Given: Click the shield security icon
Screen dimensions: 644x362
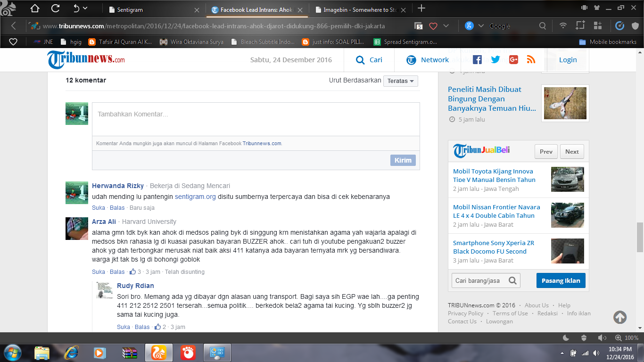Looking at the screenshot, I should (635, 26).
